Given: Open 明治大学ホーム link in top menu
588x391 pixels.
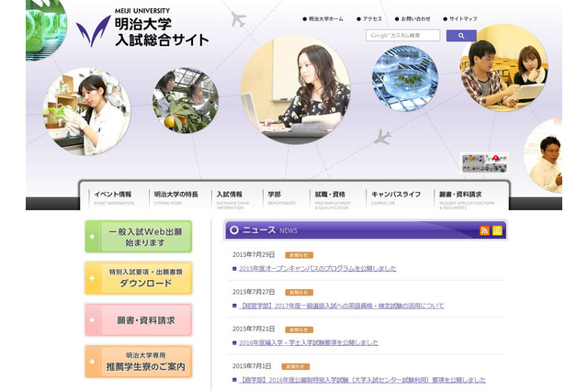Looking at the screenshot, I should (x=322, y=18).
